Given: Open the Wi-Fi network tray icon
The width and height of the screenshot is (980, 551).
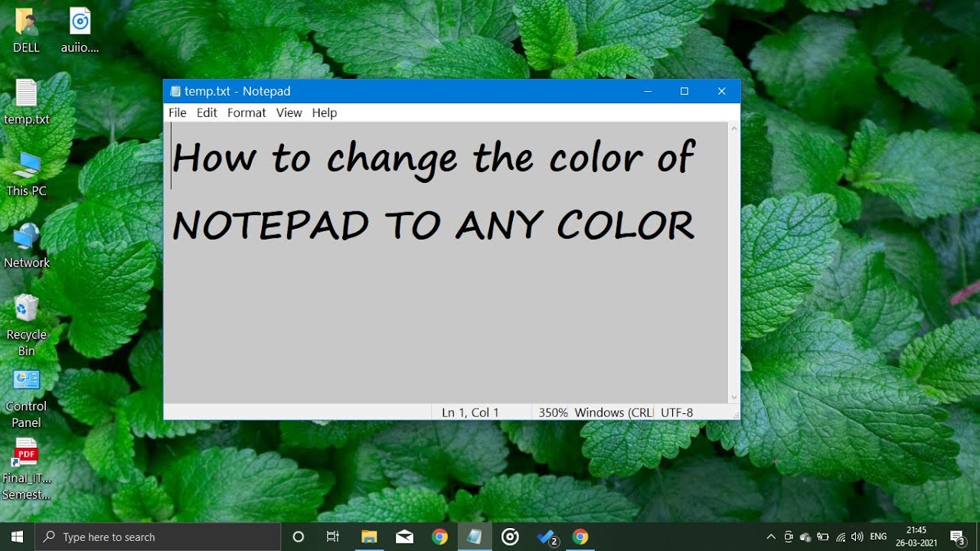Looking at the screenshot, I should click(841, 536).
